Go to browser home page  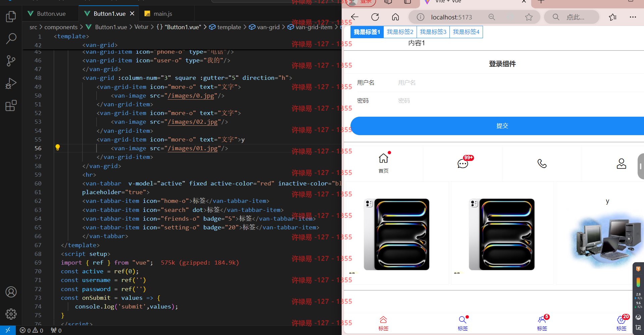point(395,17)
